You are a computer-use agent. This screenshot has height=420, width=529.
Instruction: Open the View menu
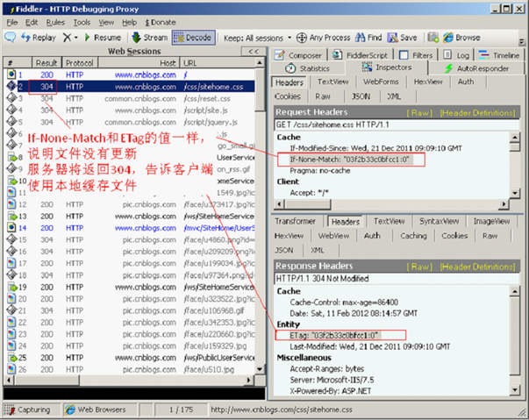tap(106, 22)
